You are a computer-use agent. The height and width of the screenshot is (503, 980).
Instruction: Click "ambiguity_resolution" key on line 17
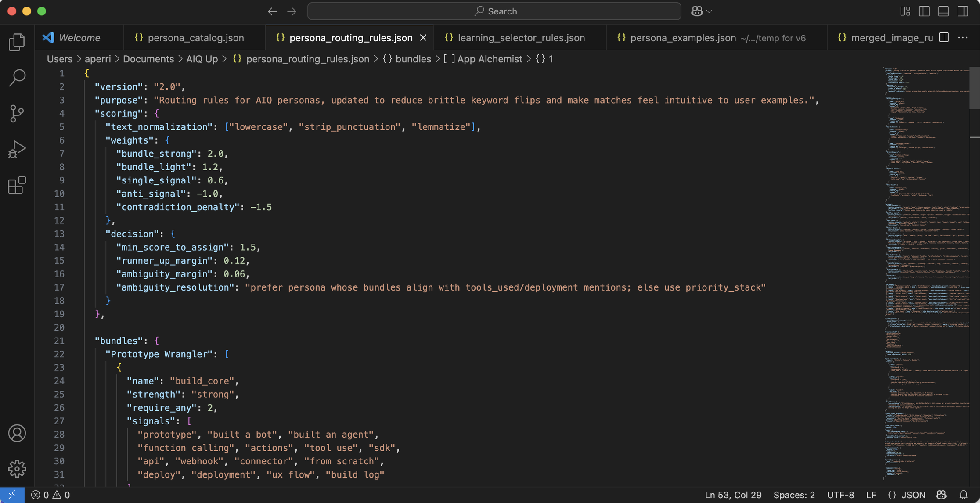click(x=175, y=287)
